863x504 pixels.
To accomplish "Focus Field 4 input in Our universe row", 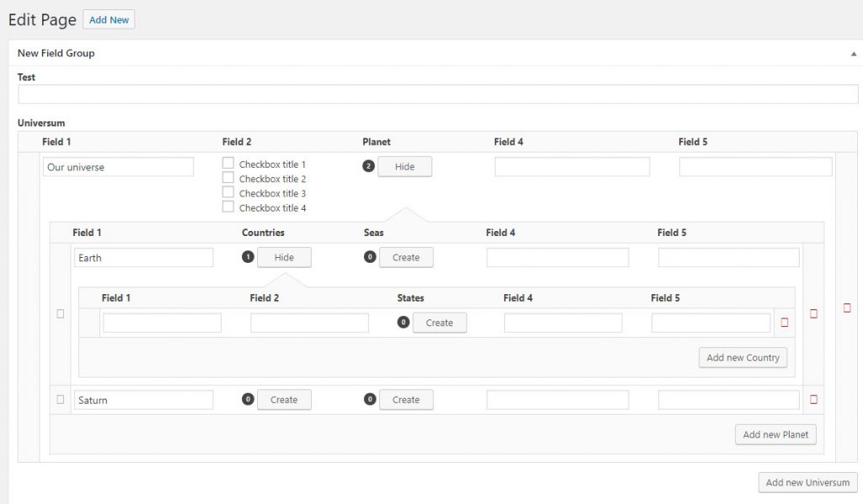I will click(572, 167).
